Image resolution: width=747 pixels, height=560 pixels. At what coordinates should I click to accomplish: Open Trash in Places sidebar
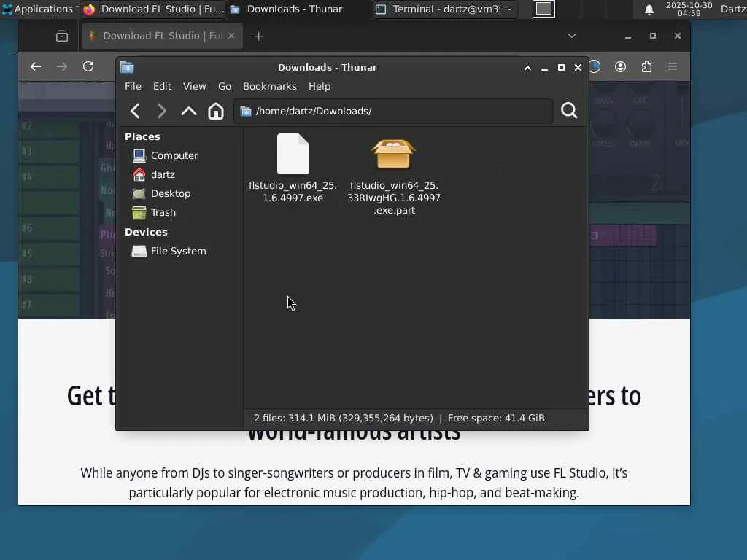(154, 212)
